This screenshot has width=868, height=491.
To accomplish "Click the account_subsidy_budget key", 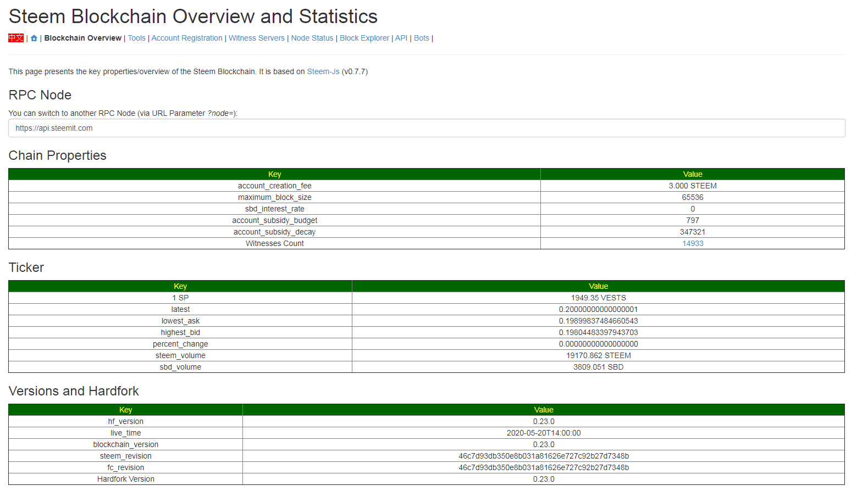I will (x=275, y=220).
